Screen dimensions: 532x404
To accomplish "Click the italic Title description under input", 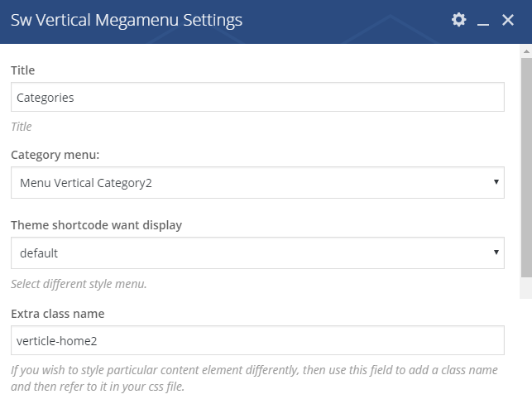I will [21, 127].
